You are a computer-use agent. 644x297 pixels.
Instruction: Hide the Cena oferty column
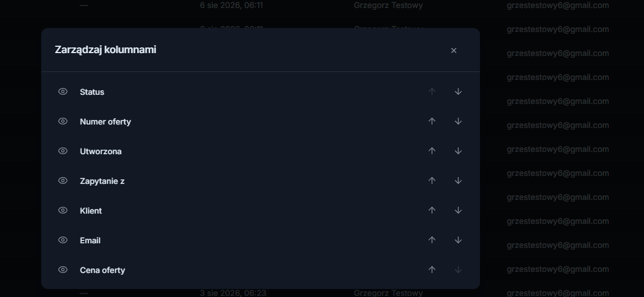[63, 270]
